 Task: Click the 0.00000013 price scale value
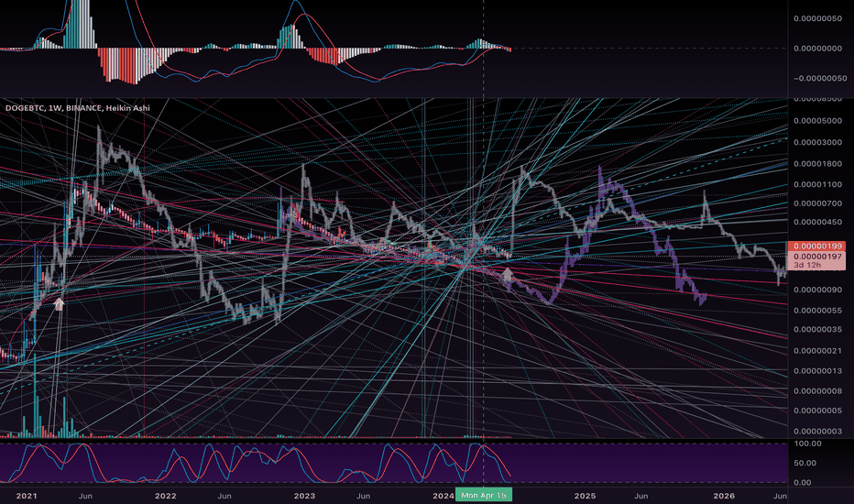tap(817, 371)
